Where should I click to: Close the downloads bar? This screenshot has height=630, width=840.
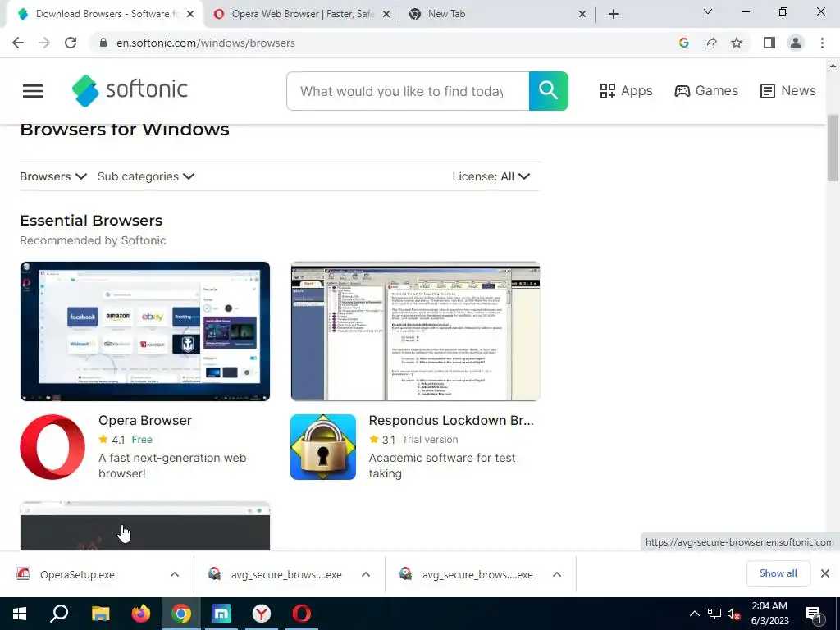825,573
